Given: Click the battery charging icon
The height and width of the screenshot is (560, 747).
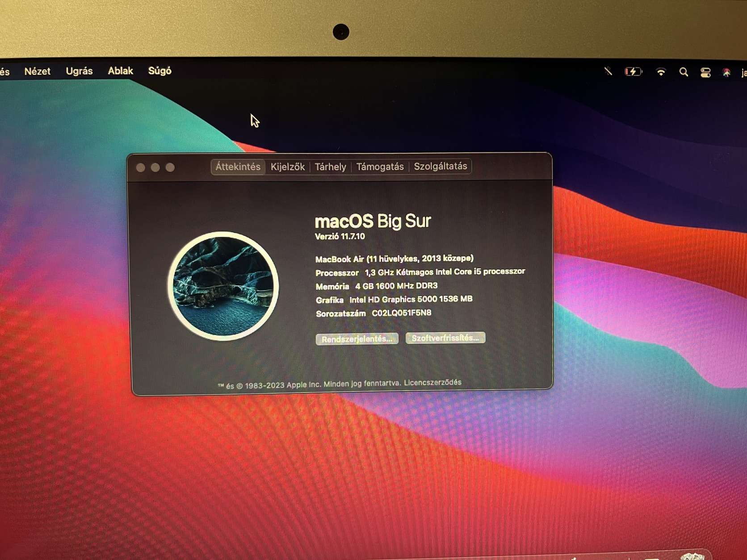Looking at the screenshot, I should pyautogui.click(x=633, y=71).
